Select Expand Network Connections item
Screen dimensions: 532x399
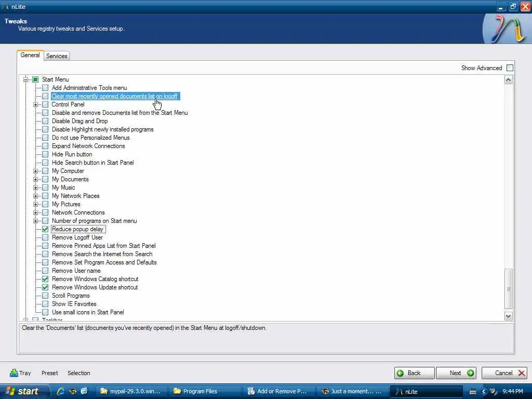pyautogui.click(x=88, y=146)
